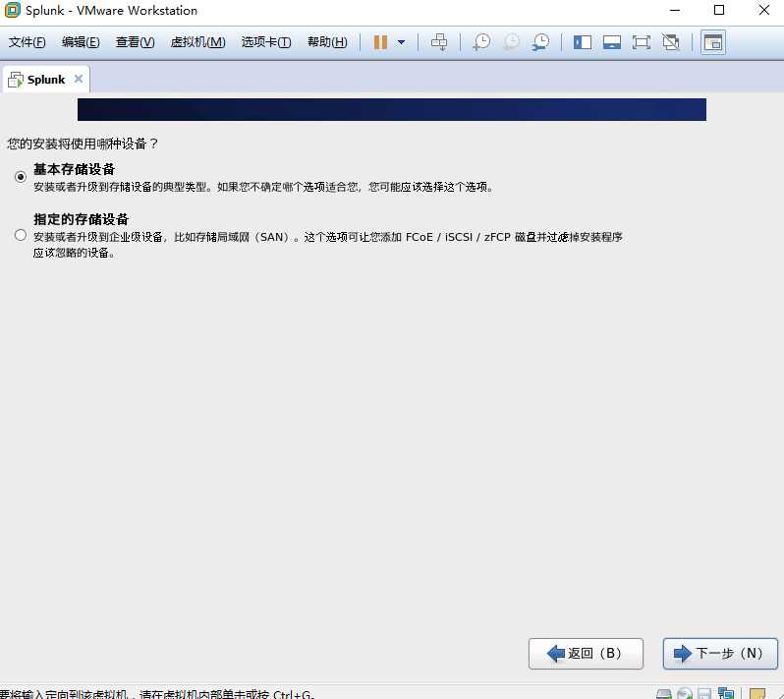Image resolution: width=784 pixels, height=699 pixels.
Task: Open the power options dropdown arrow
Action: coord(401,42)
